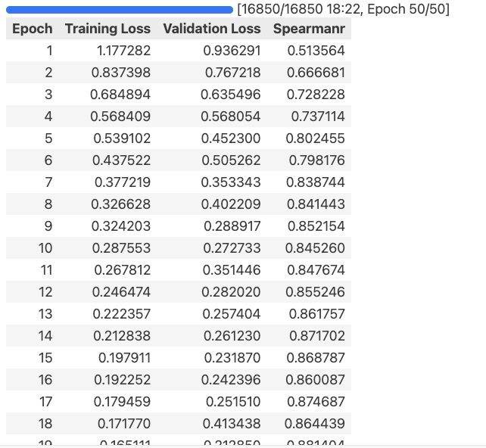Click validation loss 0.242396 in epoch 16
This screenshot has width=486, height=448.
(x=231, y=380)
